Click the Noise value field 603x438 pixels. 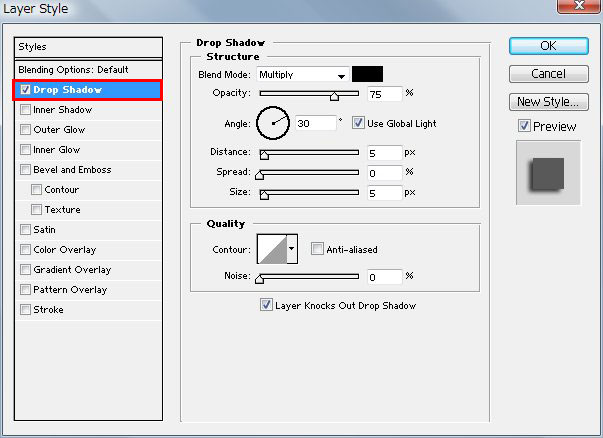pos(385,277)
